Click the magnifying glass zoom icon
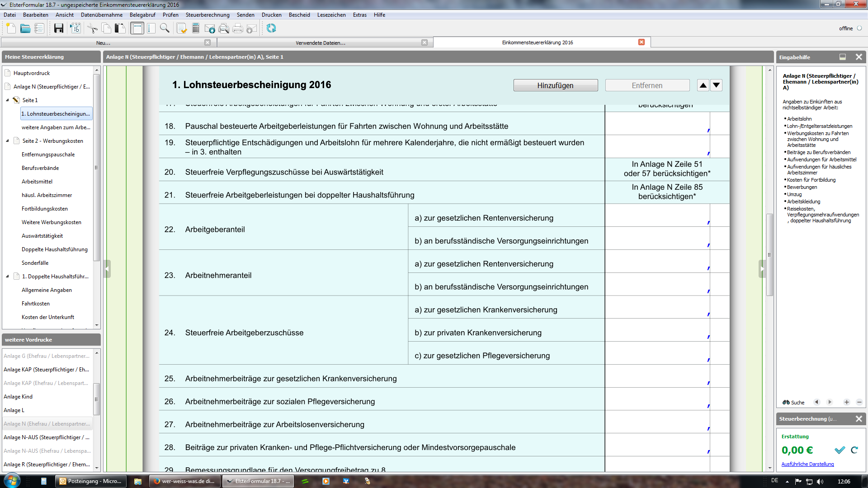 165,28
